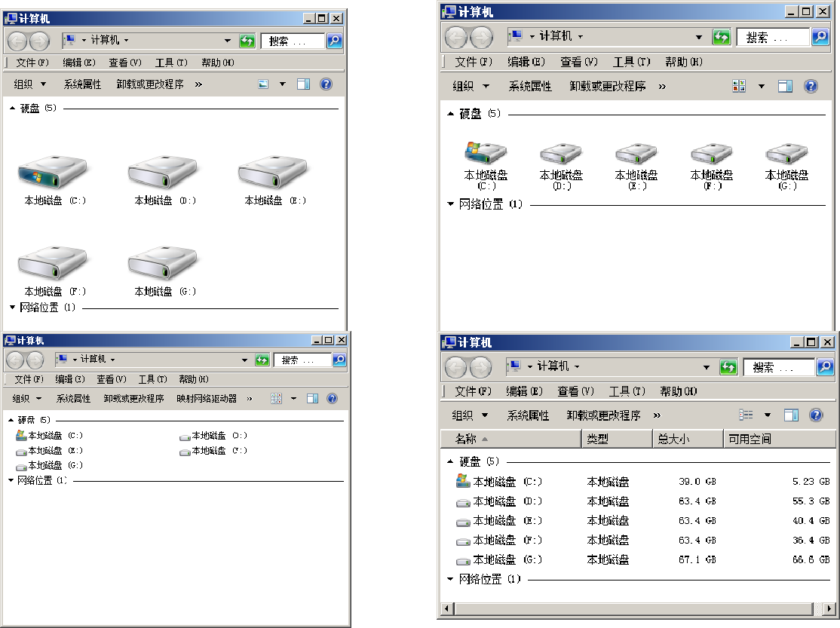The width and height of the screenshot is (840, 628).
Task: Click the help icon in the details-view window
Action: [x=815, y=415]
